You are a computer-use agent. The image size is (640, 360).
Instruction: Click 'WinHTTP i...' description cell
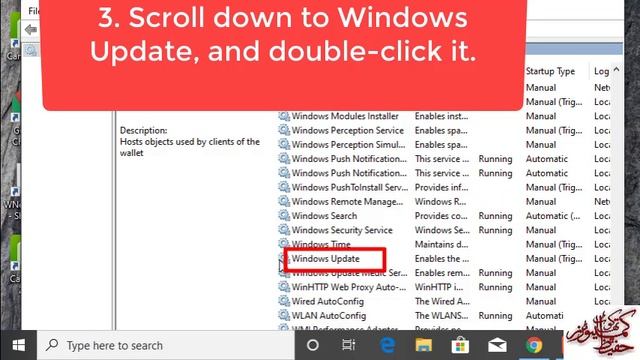(439, 287)
